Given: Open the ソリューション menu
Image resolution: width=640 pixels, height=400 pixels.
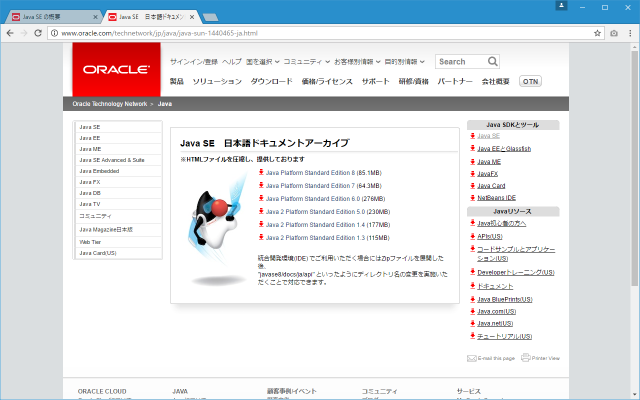Looking at the screenshot, I should click(x=217, y=81).
